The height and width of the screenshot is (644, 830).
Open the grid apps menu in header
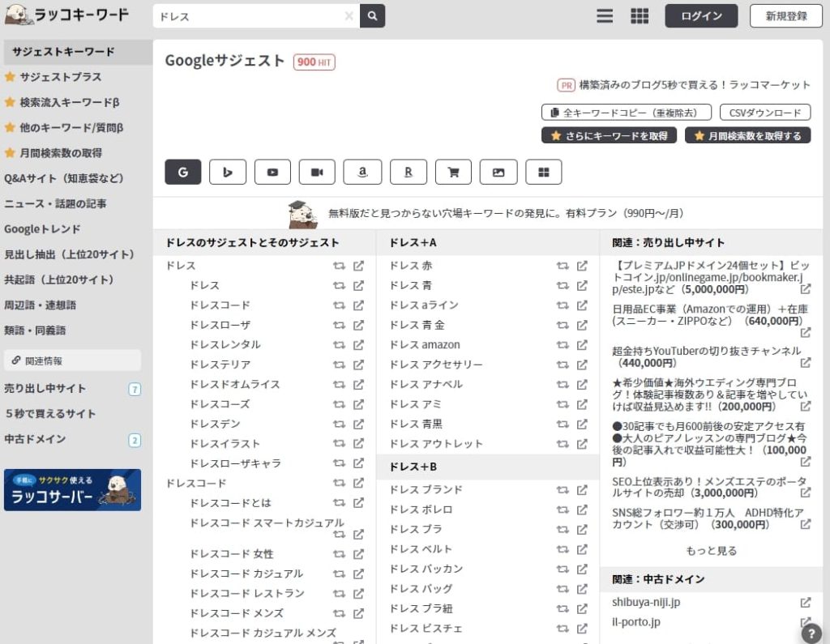(x=640, y=16)
